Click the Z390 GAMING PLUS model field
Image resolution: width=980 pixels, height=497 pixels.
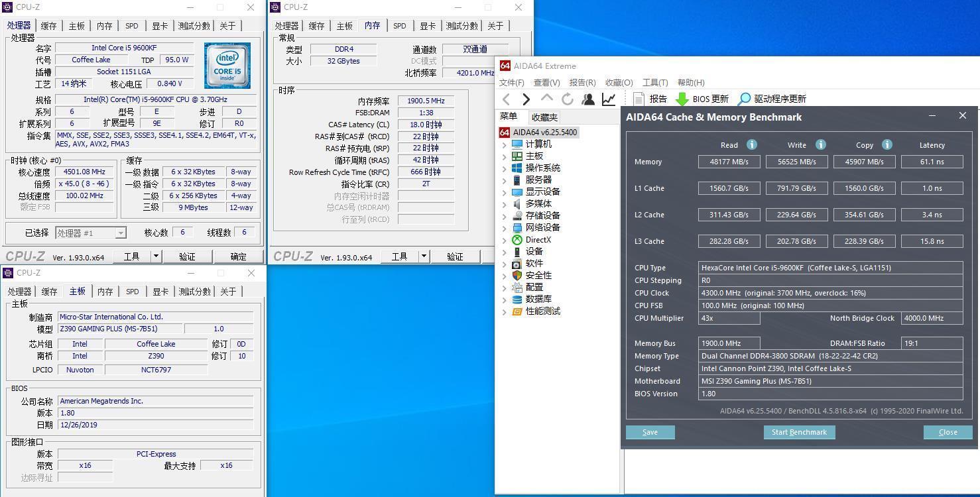120,329
